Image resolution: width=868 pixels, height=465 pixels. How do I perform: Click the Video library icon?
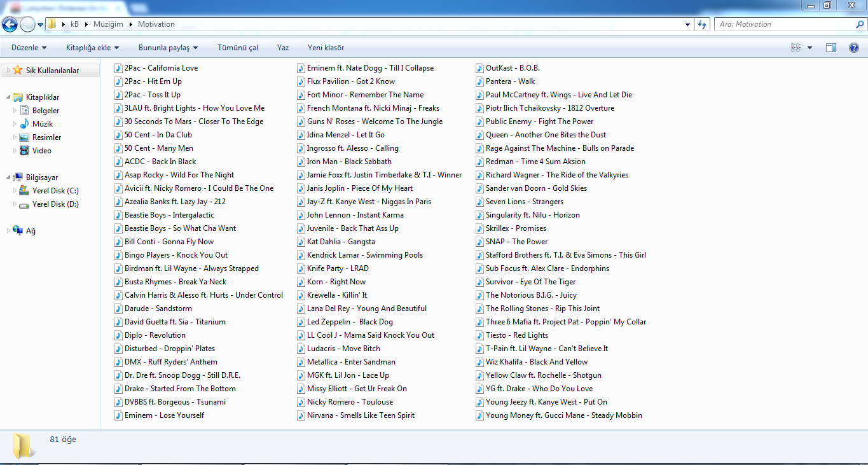tap(24, 151)
